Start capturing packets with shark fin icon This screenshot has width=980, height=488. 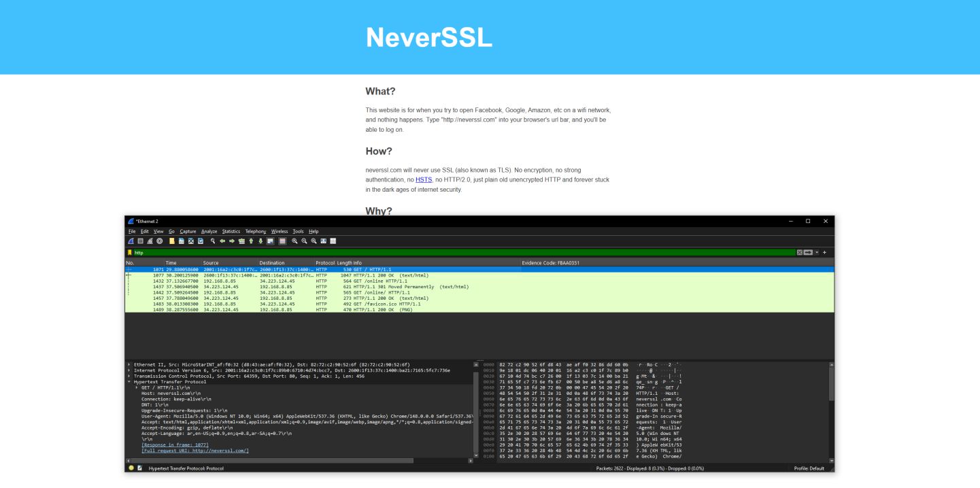(131, 241)
